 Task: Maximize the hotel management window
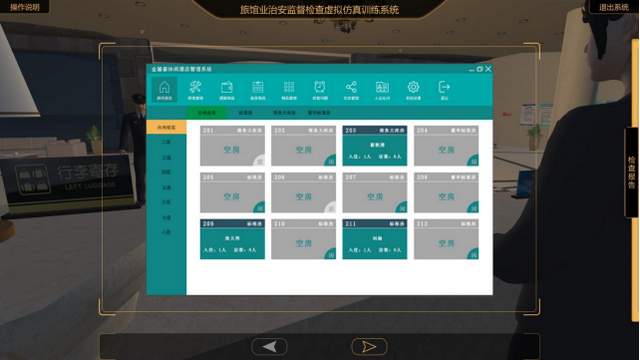pos(480,69)
